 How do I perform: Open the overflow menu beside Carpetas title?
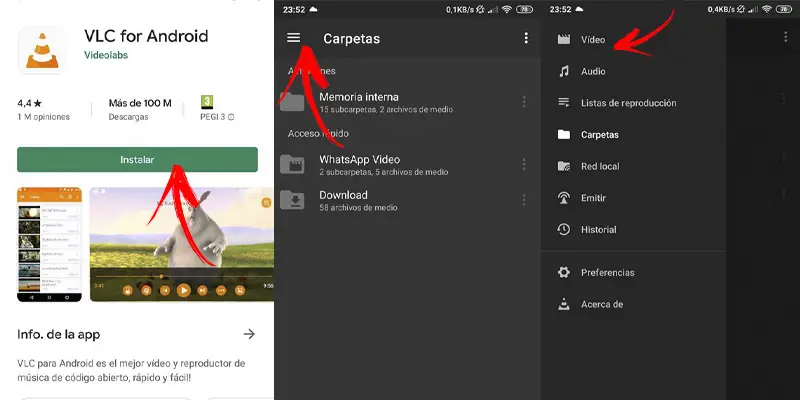[526, 38]
